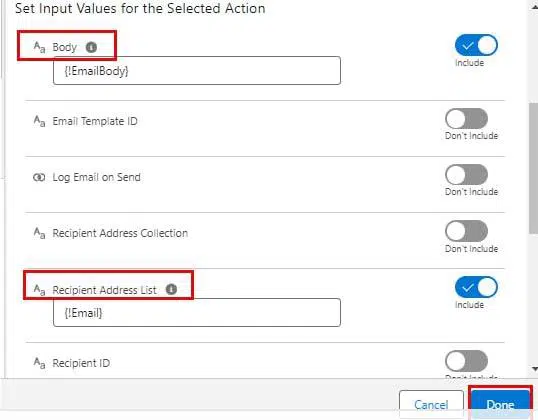Enable the Email Template ID toggle
This screenshot has width=538, height=420.
click(x=466, y=119)
